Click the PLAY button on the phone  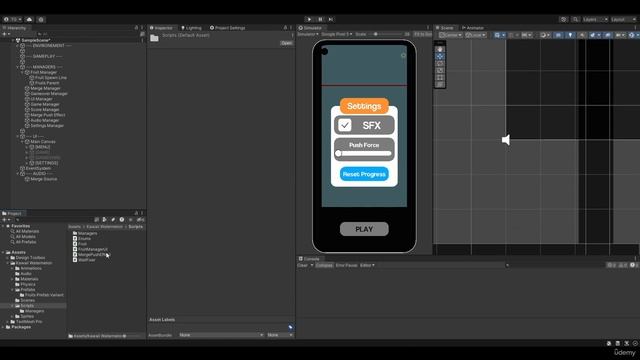[364, 229]
